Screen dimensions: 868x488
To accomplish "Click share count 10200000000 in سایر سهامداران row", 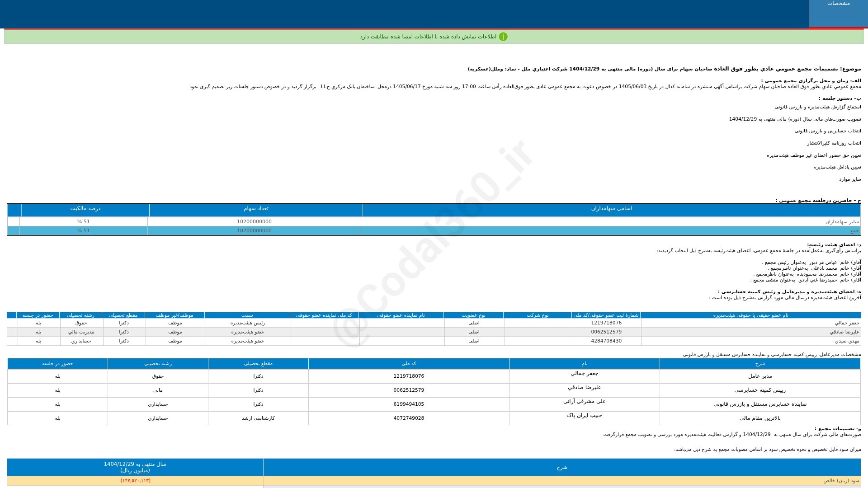I will point(254,222).
